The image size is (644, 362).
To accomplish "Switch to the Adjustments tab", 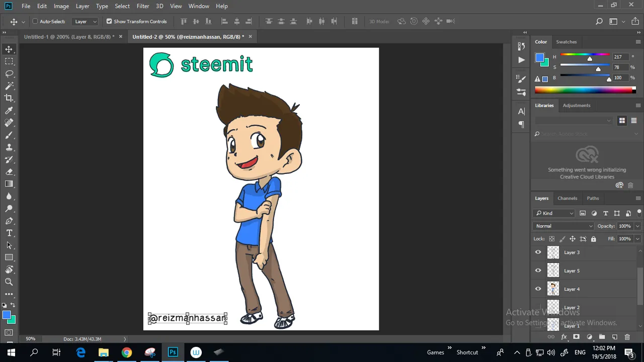I will tap(577, 105).
